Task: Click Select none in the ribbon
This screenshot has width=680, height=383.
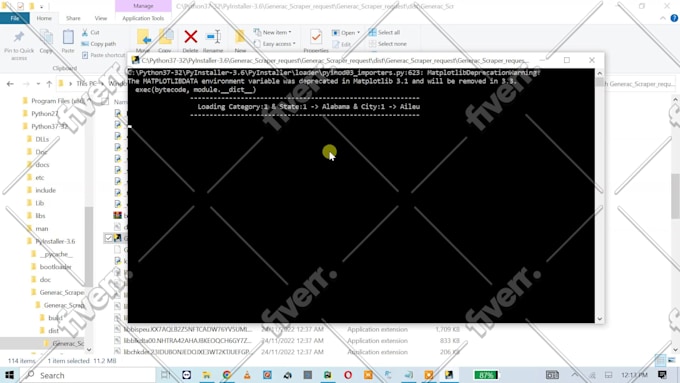Action: click(x=388, y=44)
